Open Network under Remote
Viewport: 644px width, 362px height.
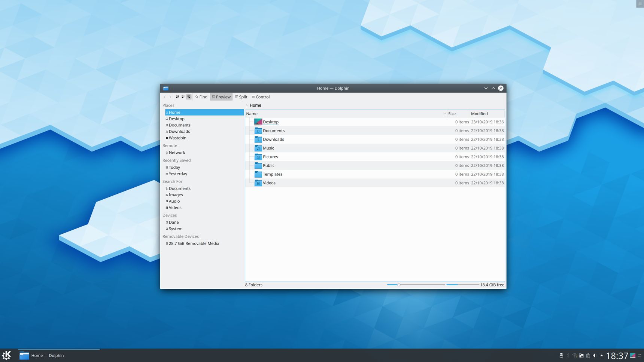[204, 153]
